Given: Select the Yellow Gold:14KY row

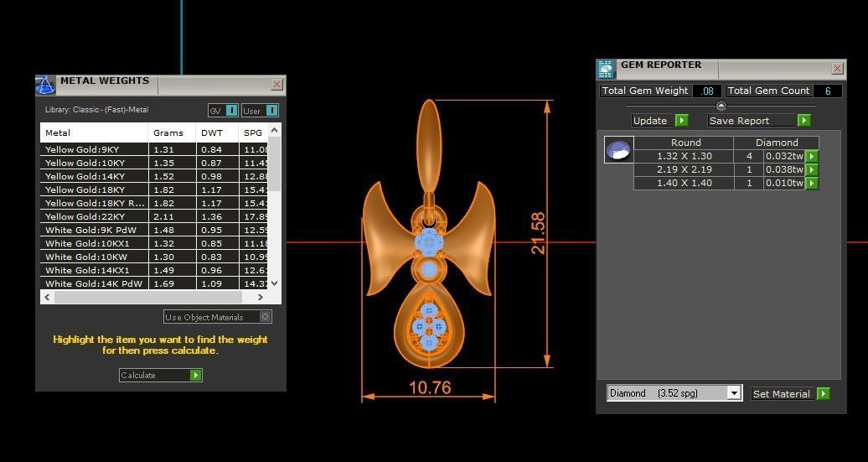Looking at the screenshot, I should pos(154,176).
